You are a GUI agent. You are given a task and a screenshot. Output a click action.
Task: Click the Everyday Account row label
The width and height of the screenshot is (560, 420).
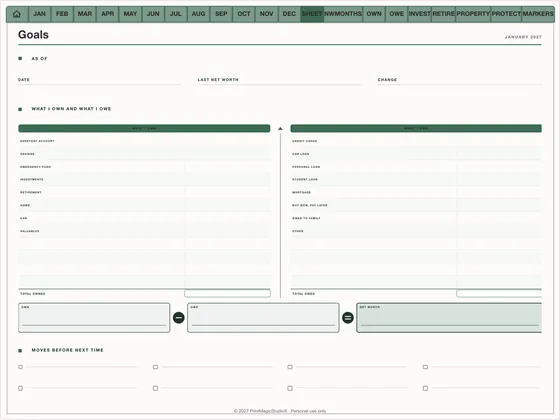point(37,141)
